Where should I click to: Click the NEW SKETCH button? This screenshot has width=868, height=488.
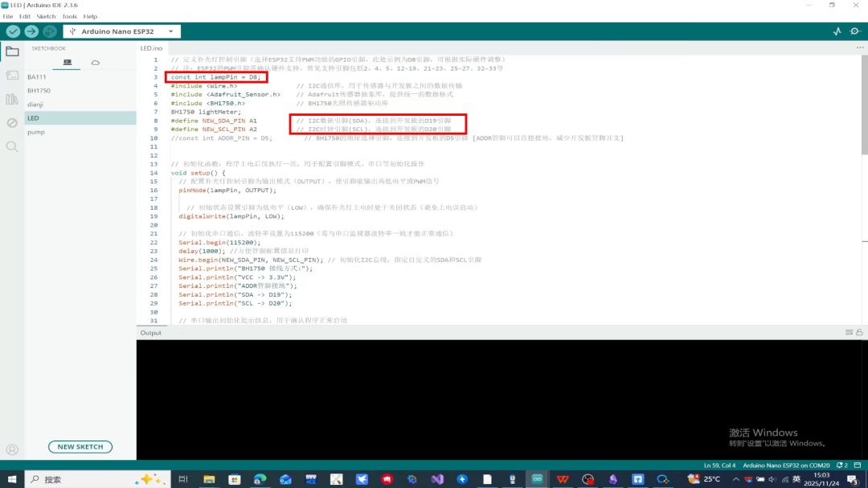(80, 447)
